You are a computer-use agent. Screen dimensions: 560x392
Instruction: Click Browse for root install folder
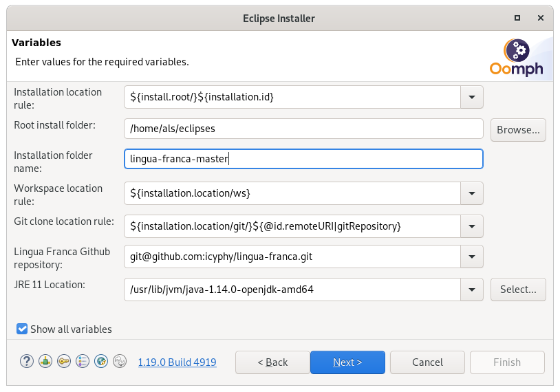pyautogui.click(x=518, y=130)
